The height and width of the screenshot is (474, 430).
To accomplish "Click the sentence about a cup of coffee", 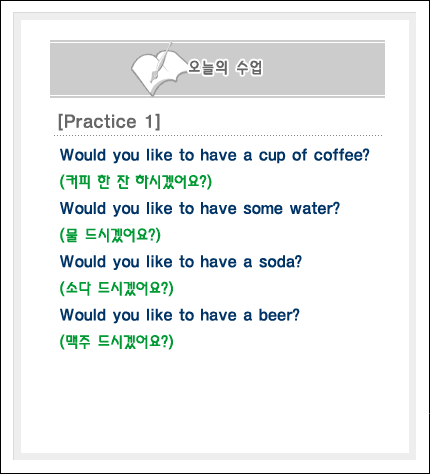I will pyautogui.click(x=215, y=155).
